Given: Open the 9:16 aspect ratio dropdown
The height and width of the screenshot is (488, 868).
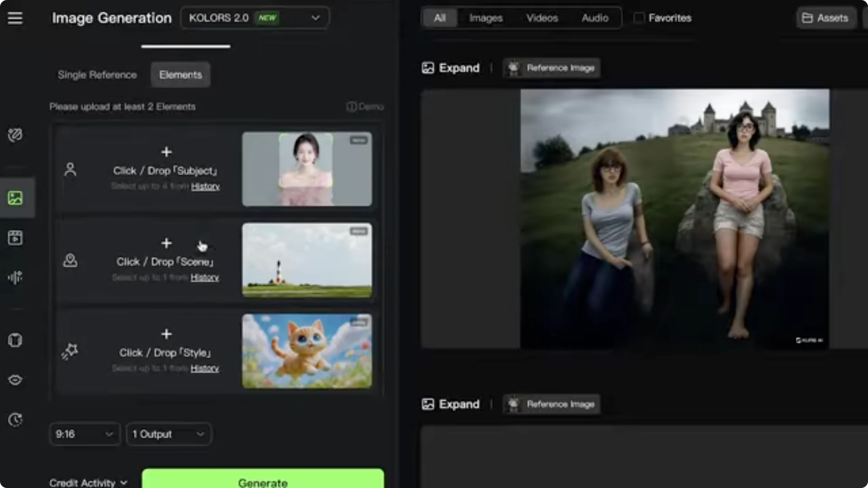Looking at the screenshot, I should [84, 434].
